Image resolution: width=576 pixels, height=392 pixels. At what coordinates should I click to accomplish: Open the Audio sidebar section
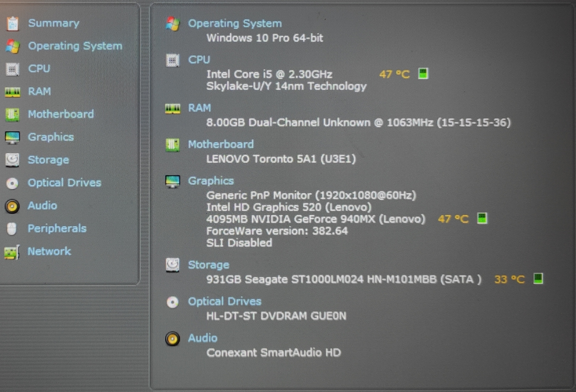[42, 205]
